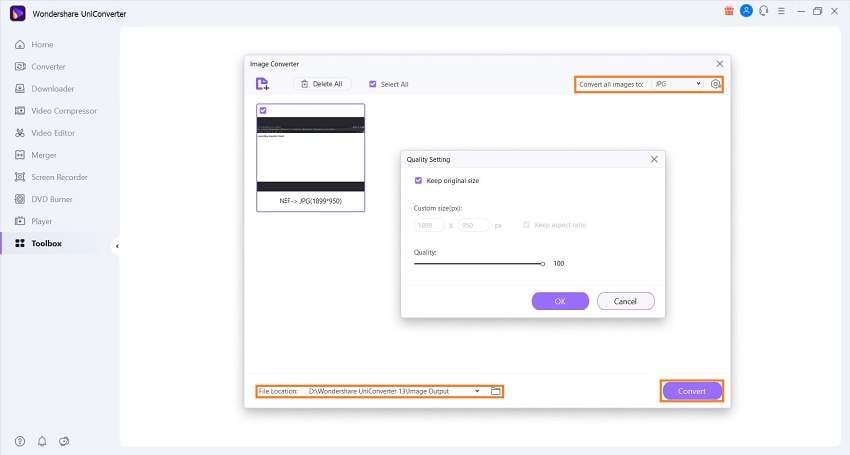
Task: Click the Convert button
Action: pos(692,391)
